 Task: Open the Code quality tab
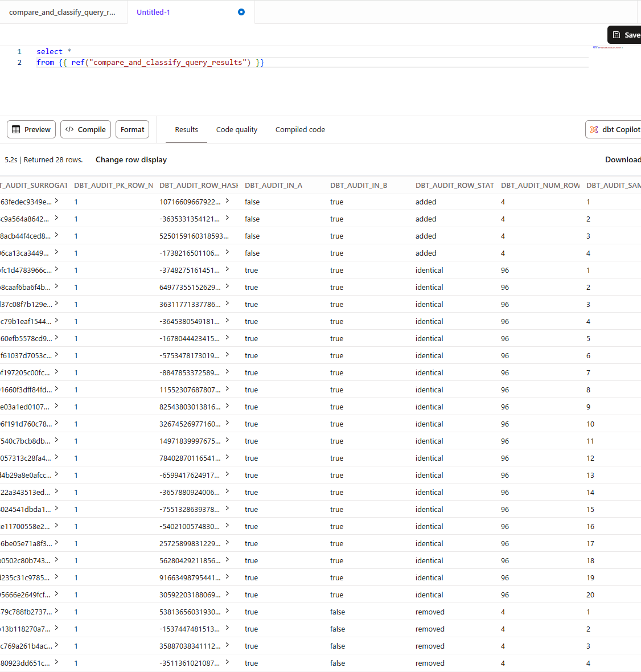(x=236, y=129)
